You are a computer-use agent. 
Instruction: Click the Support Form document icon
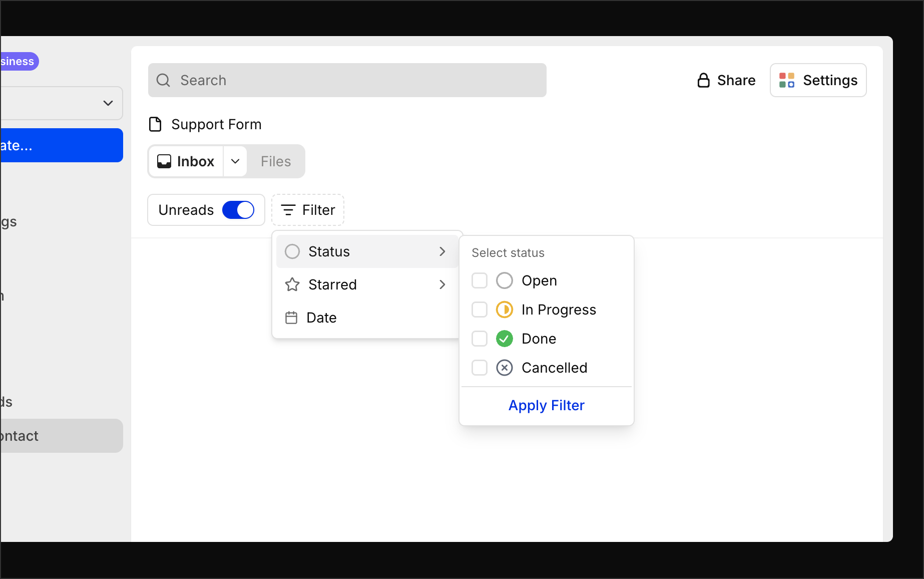(155, 124)
